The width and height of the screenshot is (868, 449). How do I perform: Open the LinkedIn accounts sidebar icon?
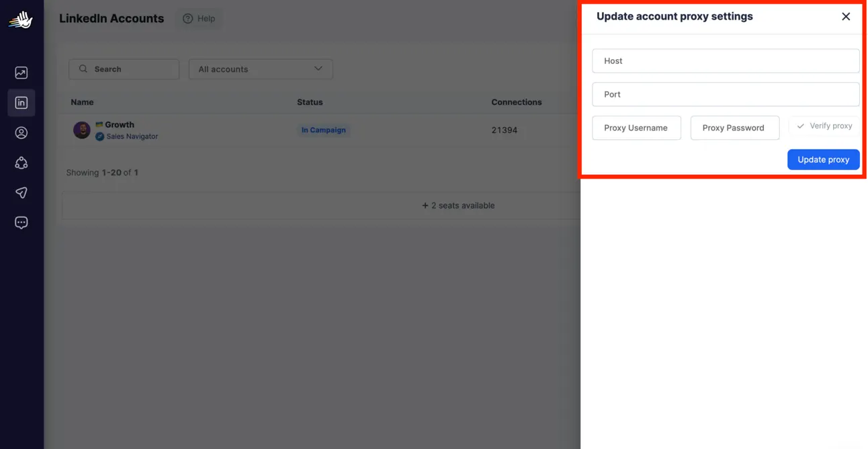[x=21, y=103]
